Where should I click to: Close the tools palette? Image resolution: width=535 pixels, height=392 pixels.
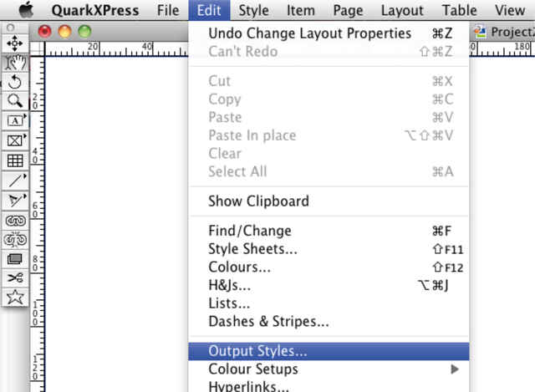pos(10,28)
